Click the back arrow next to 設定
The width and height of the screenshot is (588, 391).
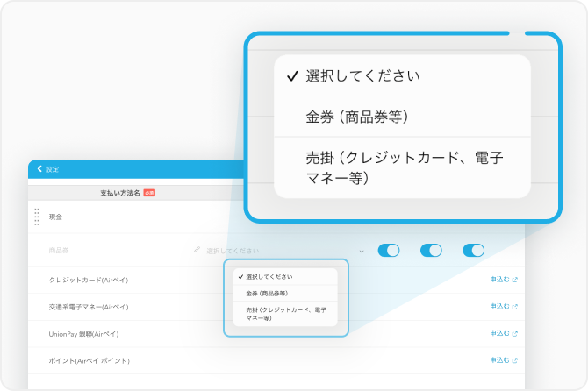[x=39, y=169]
